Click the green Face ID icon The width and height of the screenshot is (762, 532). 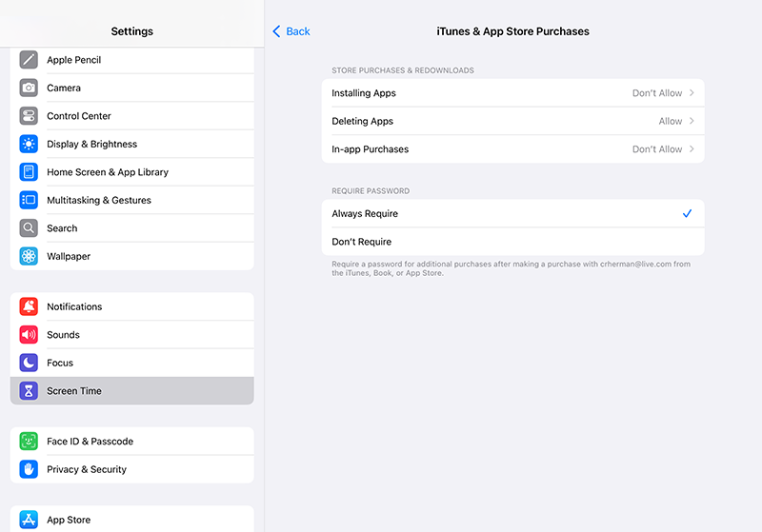29,442
